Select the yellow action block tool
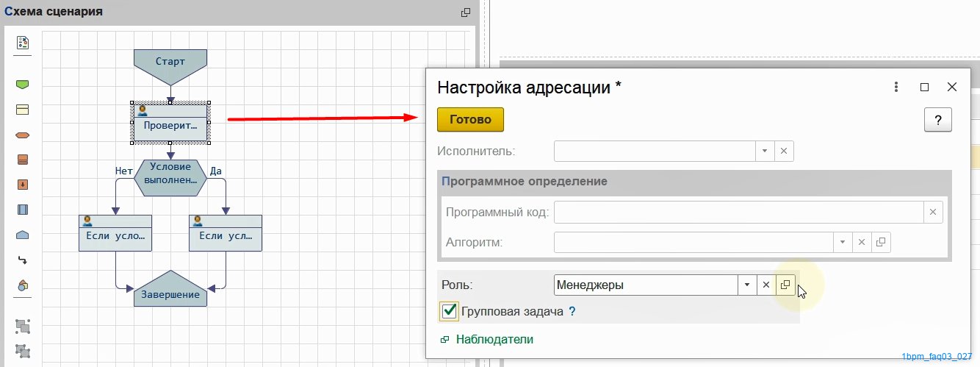 (22, 110)
